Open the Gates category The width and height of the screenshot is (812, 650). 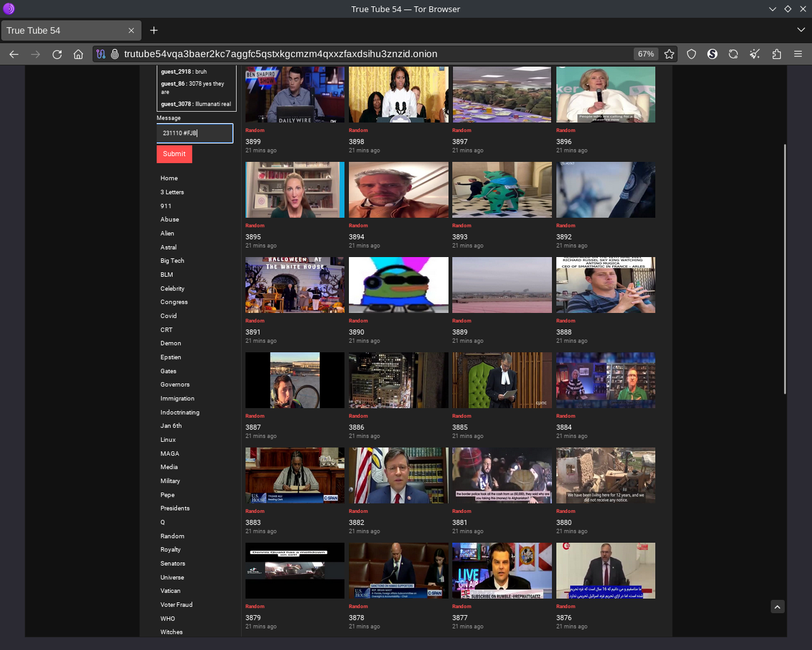(168, 371)
